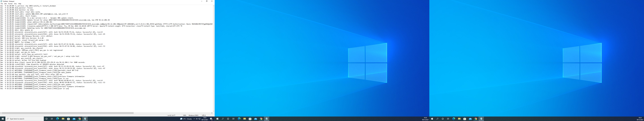This screenshot has width=644, height=121.
Task: Open Microsoft Store from the right monitor's taskbar
Action: click(x=465, y=119)
